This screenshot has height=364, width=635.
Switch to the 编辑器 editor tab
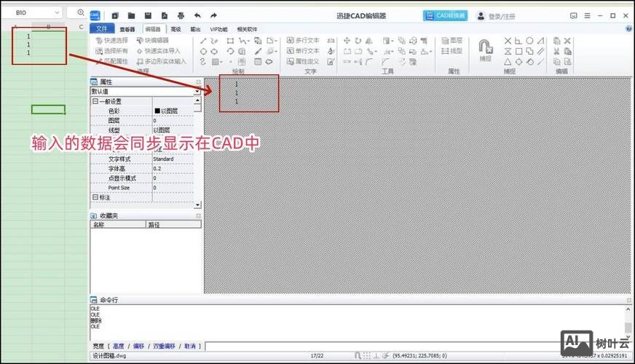153,29
